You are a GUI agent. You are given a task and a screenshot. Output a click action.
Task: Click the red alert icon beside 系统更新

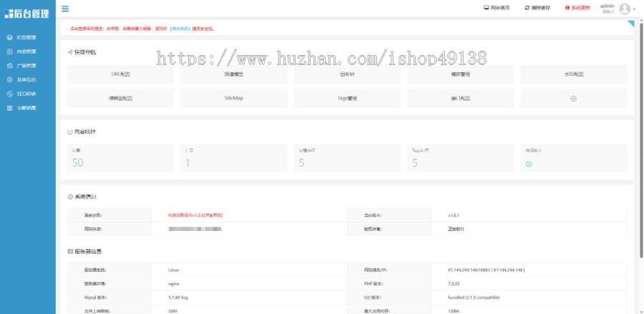click(x=567, y=8)
